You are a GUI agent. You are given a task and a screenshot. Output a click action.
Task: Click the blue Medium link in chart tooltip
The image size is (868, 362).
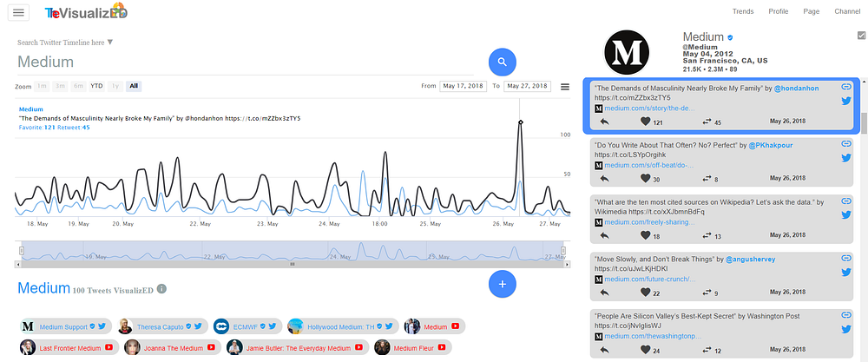(x=30, y=109)
